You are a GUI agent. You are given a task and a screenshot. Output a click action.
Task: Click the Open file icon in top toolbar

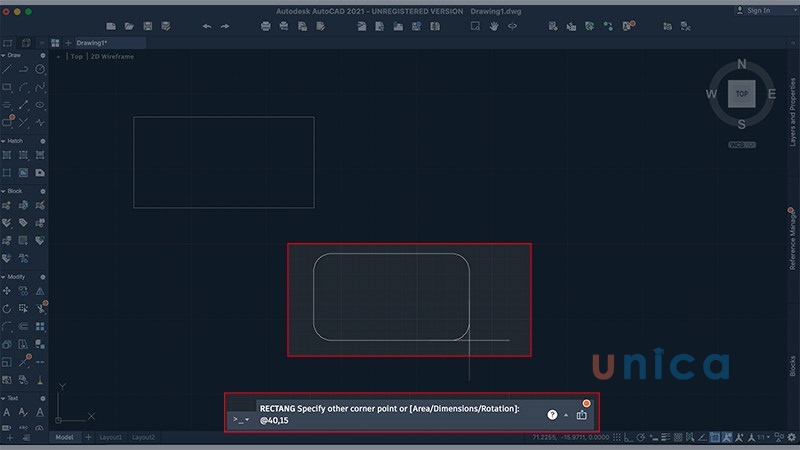(129, 26)
